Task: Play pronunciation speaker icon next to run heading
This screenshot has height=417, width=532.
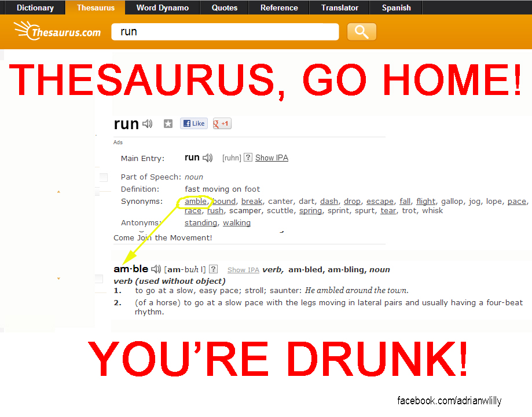Action: pos(148,123)
